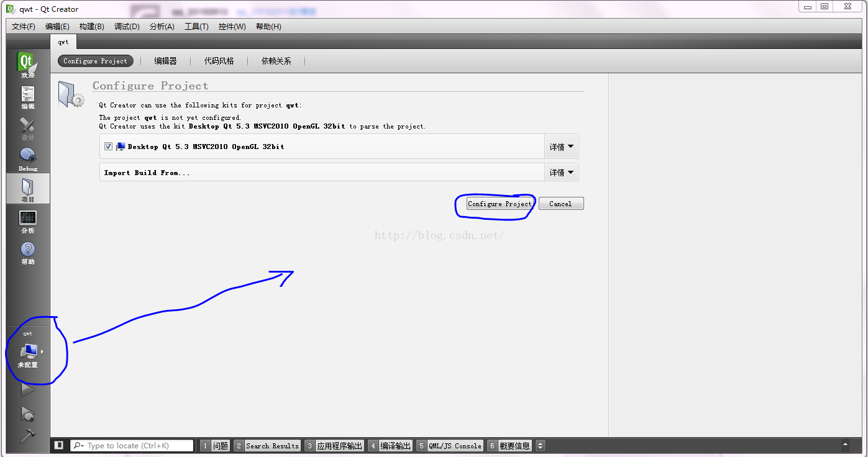This screenshot has width=868, height=457.
Task: Click the green Run button
Action: tap(27, 389)
